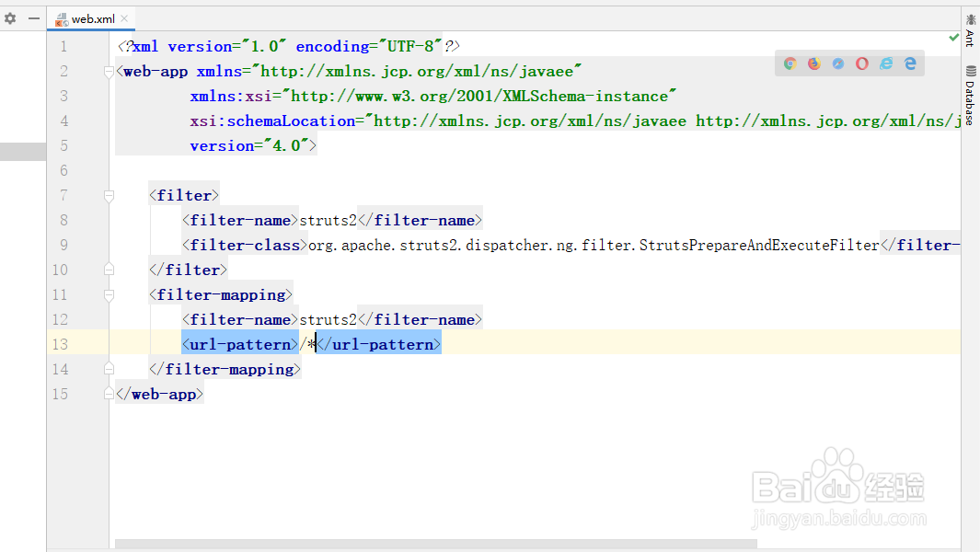Click line number 13 in gutter
Viewport: 980px width, 552px height.
[60, 344]
